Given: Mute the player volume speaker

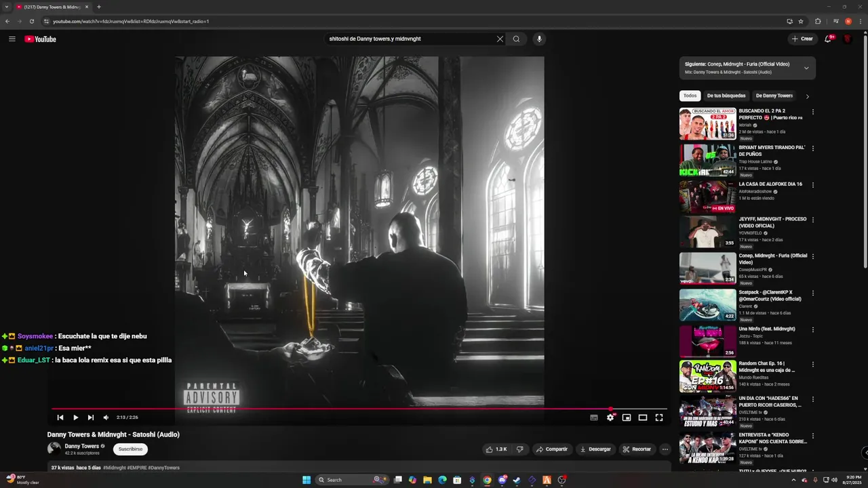Looking at the screenshot, I should [x=106, y=418].
